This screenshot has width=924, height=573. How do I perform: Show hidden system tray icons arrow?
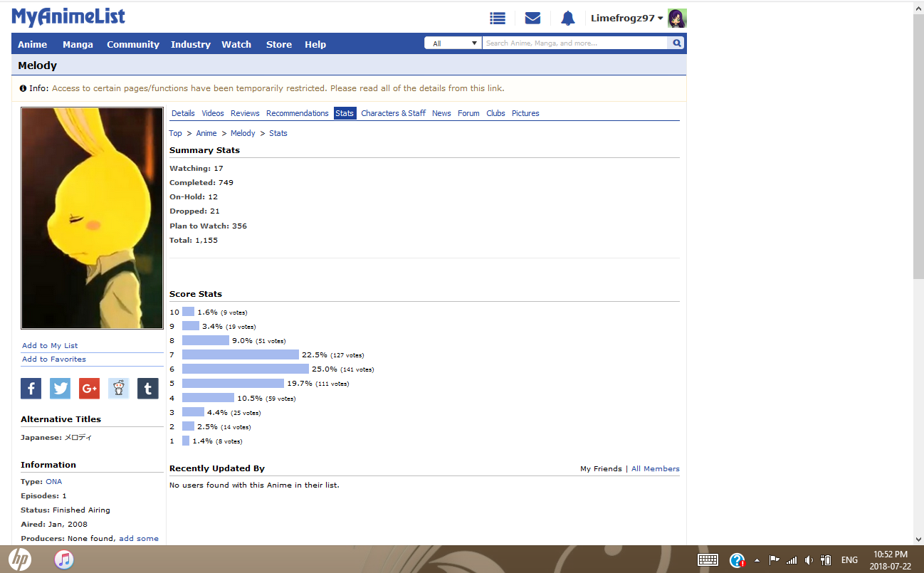(x=757, y=560)
